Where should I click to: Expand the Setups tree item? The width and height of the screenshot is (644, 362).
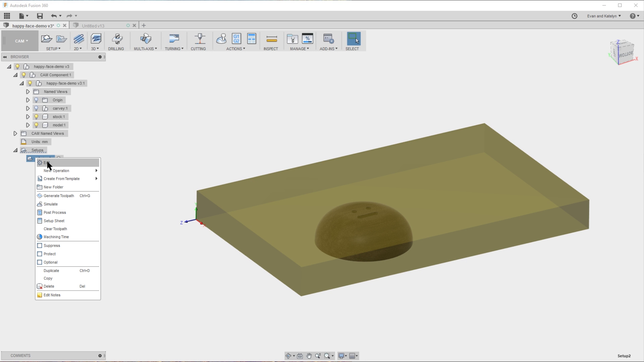pos(15,150)
